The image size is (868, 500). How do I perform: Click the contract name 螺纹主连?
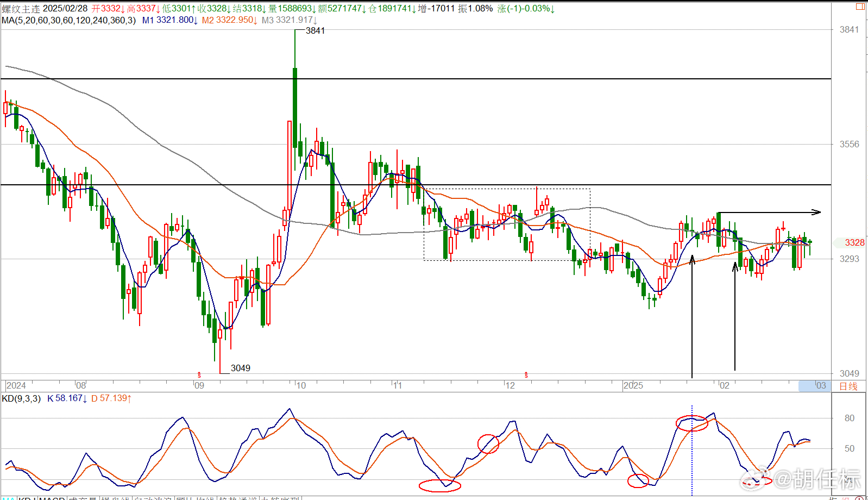[x=21, y=9]
